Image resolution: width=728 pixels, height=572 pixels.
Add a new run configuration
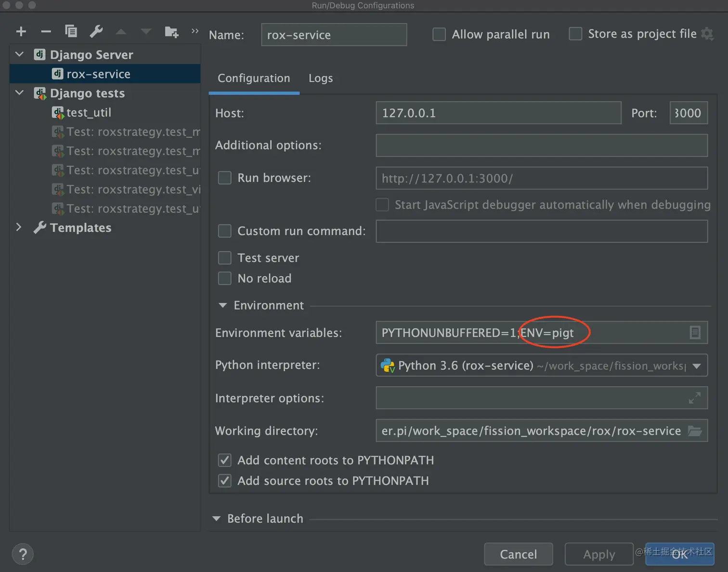[21, 32]
